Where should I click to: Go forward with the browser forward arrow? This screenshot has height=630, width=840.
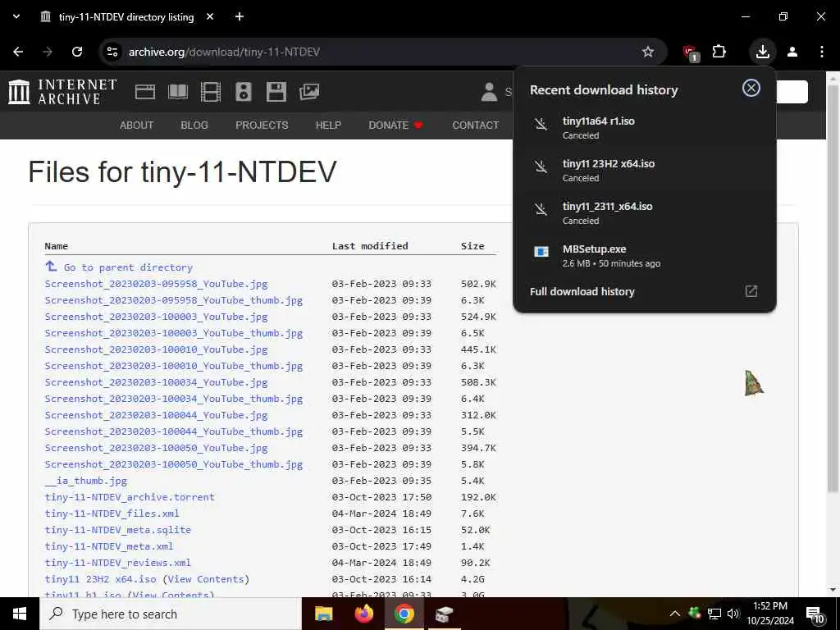click(48, 52)
